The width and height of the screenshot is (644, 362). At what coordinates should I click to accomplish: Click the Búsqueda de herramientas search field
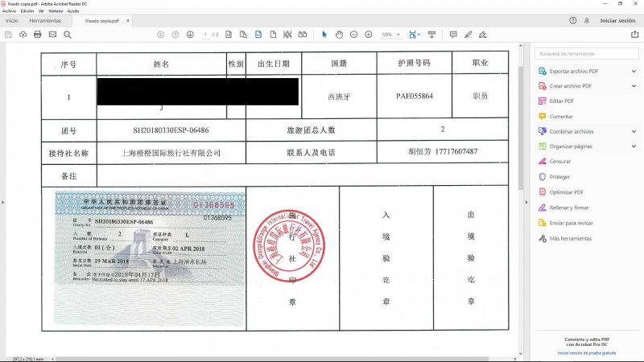587,54
